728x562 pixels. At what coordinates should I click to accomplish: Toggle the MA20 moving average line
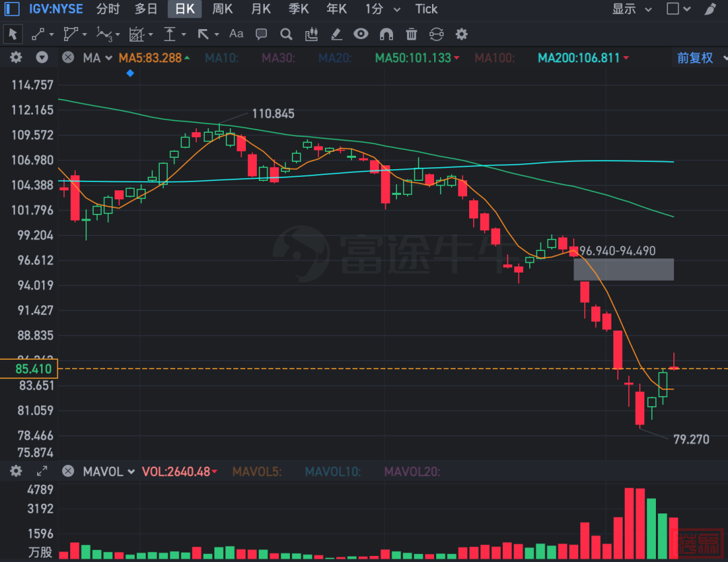[x=335, y=58]
